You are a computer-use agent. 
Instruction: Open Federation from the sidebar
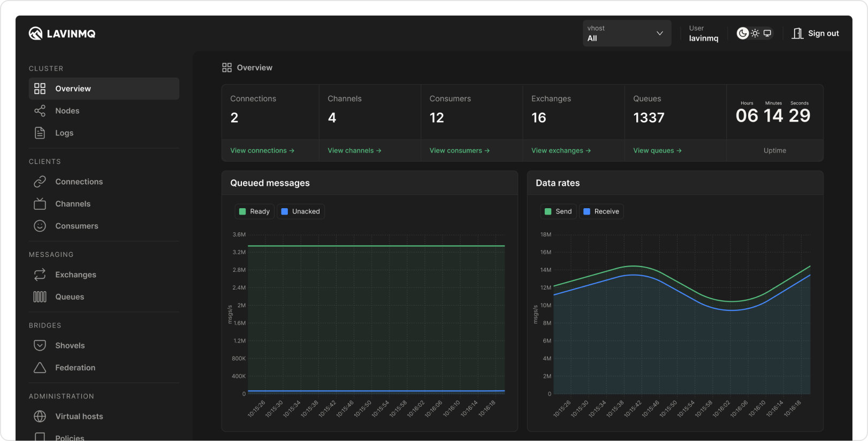point(75,368)
